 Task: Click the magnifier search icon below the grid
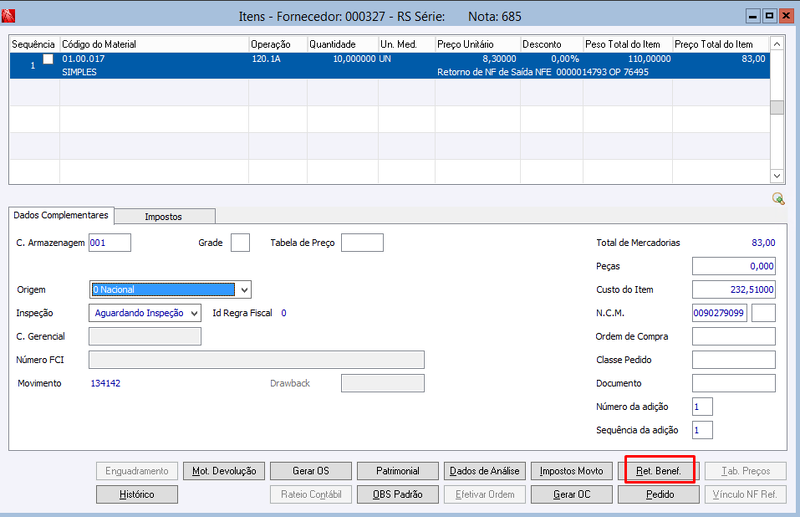[x=778, y=199]
